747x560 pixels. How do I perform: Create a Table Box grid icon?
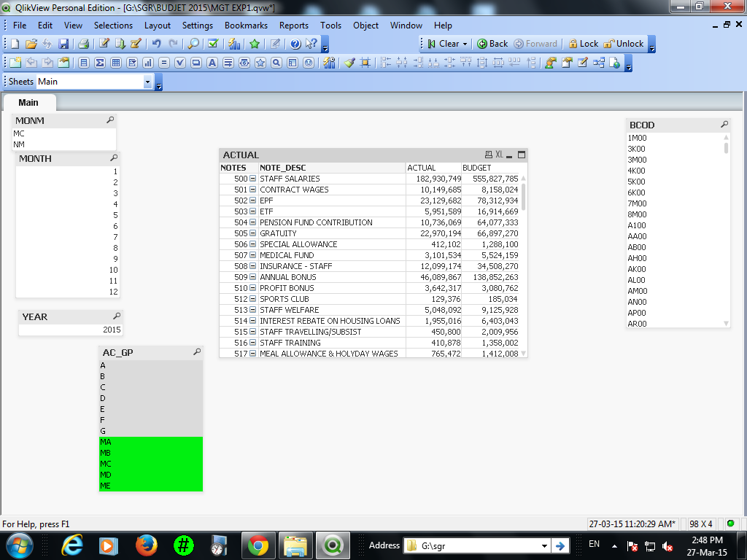coord(116,63)
